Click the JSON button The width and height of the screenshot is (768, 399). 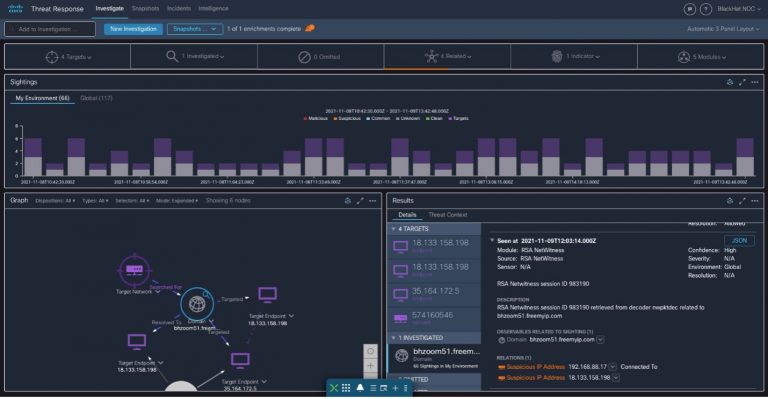coord(739,240)
